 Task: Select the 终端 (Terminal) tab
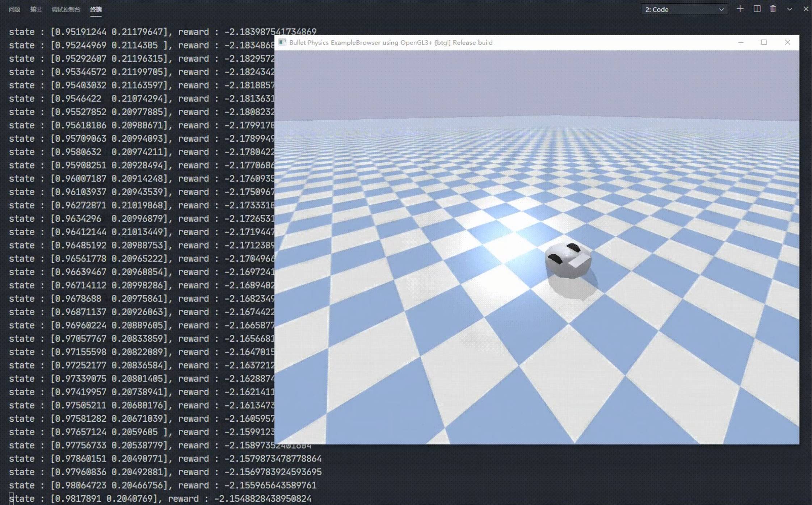(96, 9)
